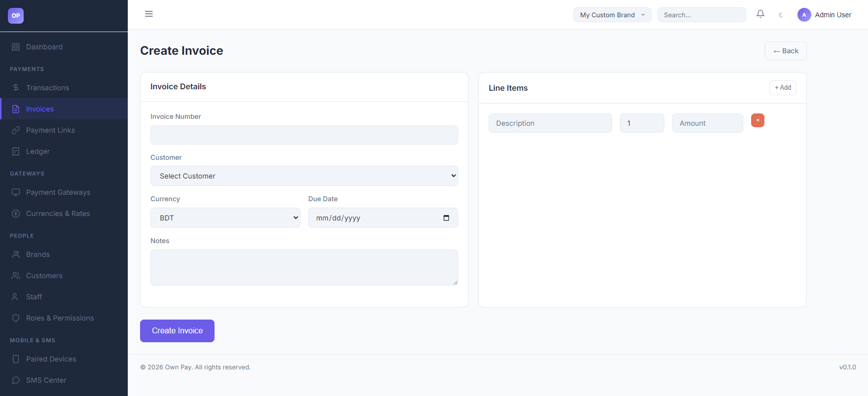
Task: Click the line item quantity field
Action: 642,123
